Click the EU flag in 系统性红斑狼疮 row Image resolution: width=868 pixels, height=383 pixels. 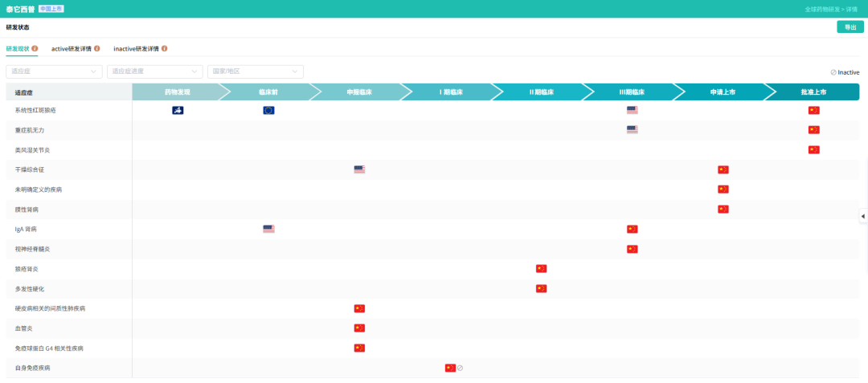tap(268, 110)
